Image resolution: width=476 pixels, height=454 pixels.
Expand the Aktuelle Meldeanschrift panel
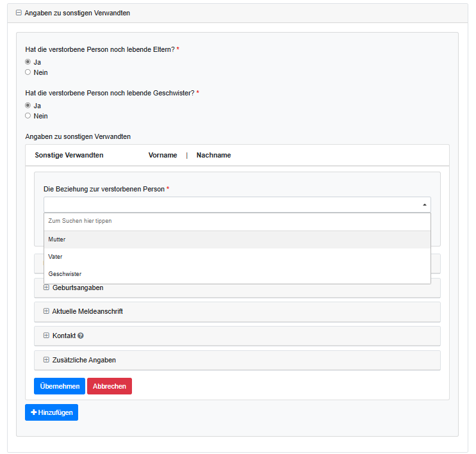tap(87, 311)
